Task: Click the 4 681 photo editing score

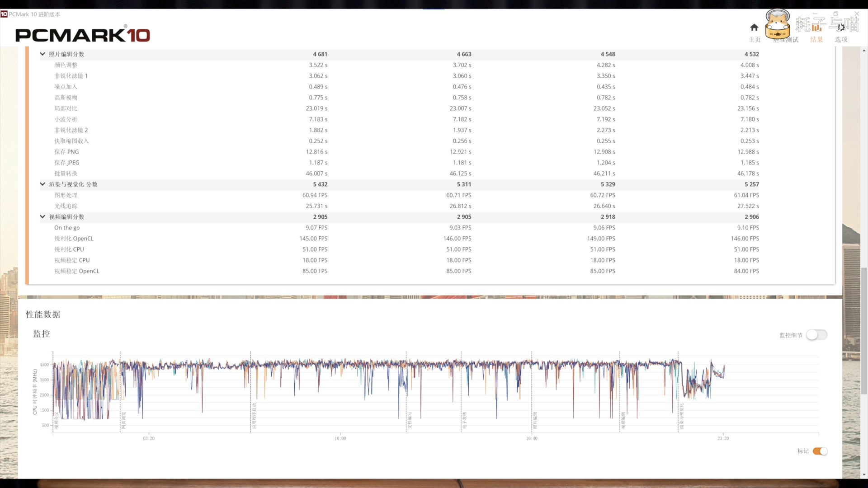Action: pos(320,54)
